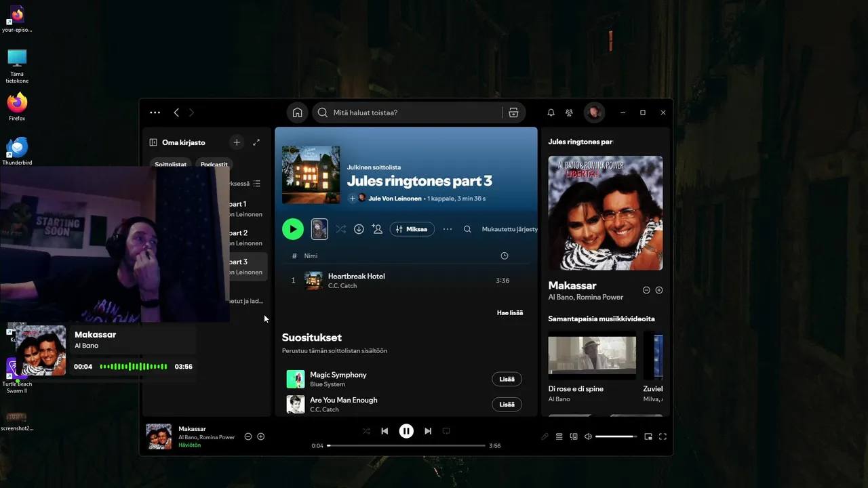
Task: Click the playlist video preview thumbnail
Action: 319,229
